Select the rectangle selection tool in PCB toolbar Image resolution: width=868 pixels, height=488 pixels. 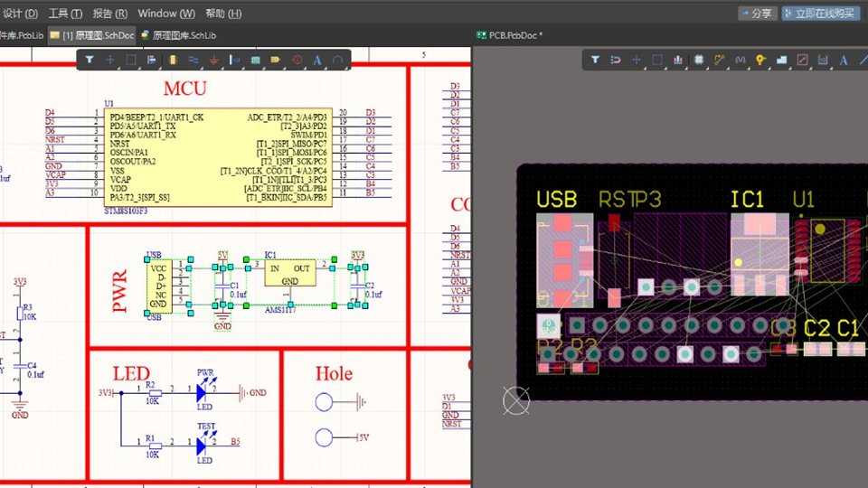click(x=657, y=60)
